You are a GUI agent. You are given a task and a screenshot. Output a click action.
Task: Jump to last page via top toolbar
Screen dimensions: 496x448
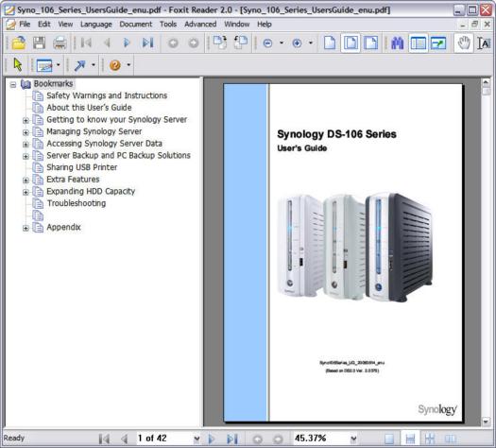coord(148,43)
